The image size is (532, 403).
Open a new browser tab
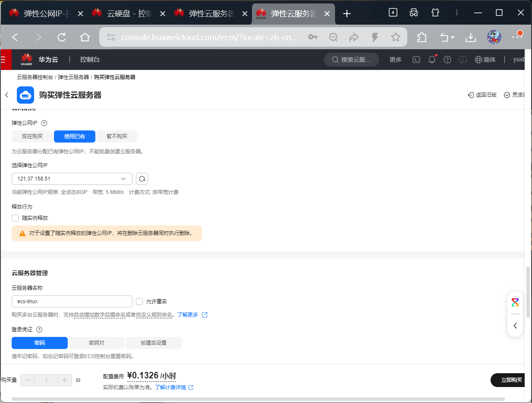point(347,14)
